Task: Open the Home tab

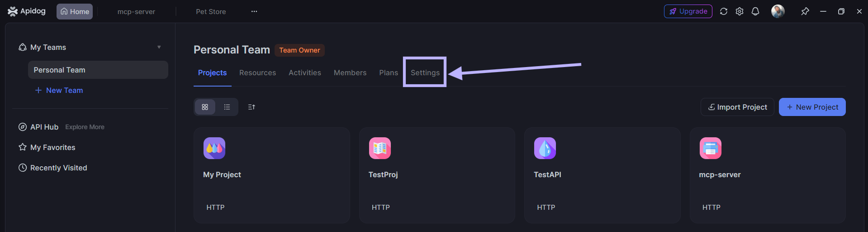Action: pyautogui.click(x=75, y=12)
